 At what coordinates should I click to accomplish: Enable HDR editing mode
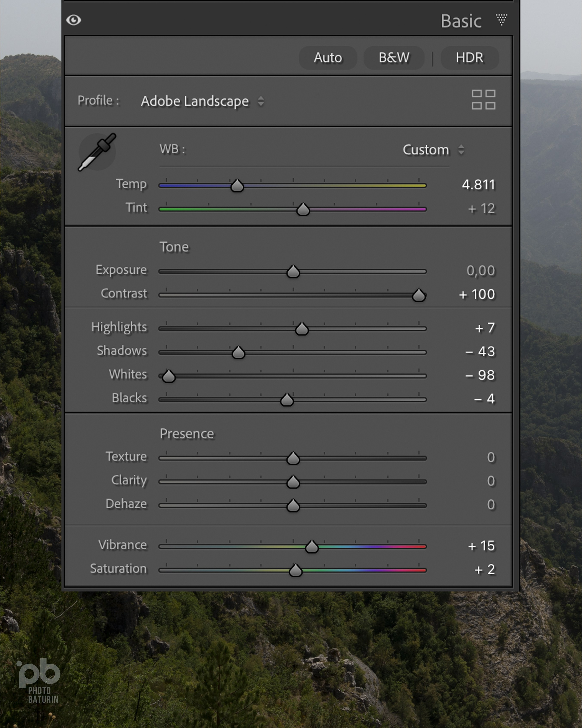click(469, 58)
